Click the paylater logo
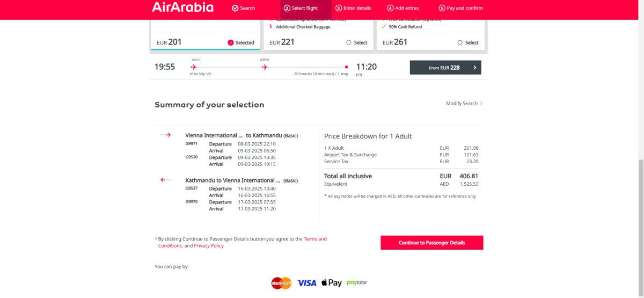This screenshot has height=298, width=644. [x=357, y=282]
